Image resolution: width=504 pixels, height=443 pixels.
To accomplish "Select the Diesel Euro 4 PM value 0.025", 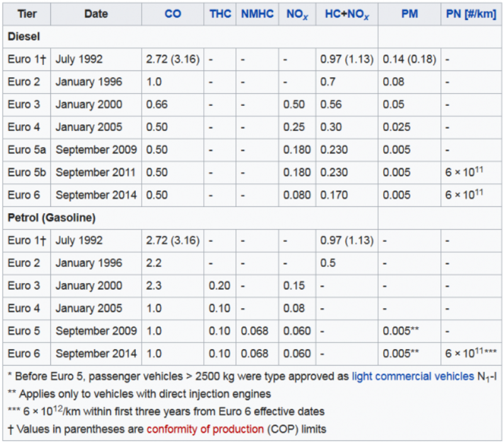I will point(396,127).
